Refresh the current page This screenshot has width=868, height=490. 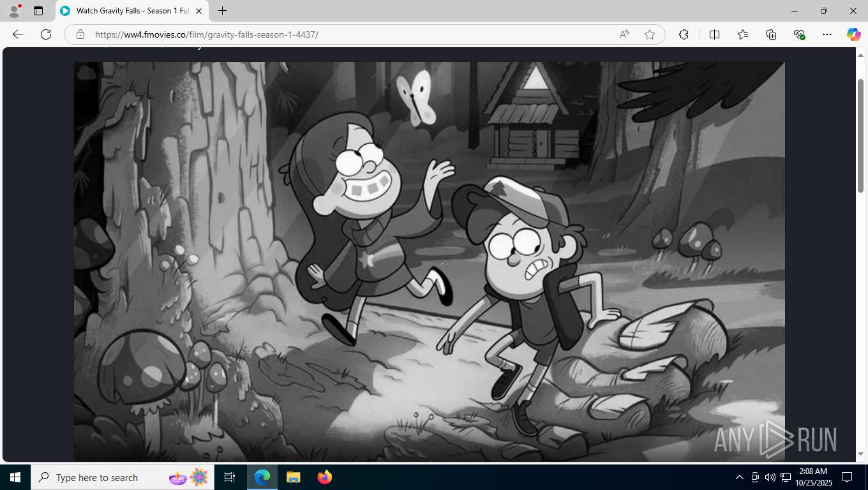46,34
